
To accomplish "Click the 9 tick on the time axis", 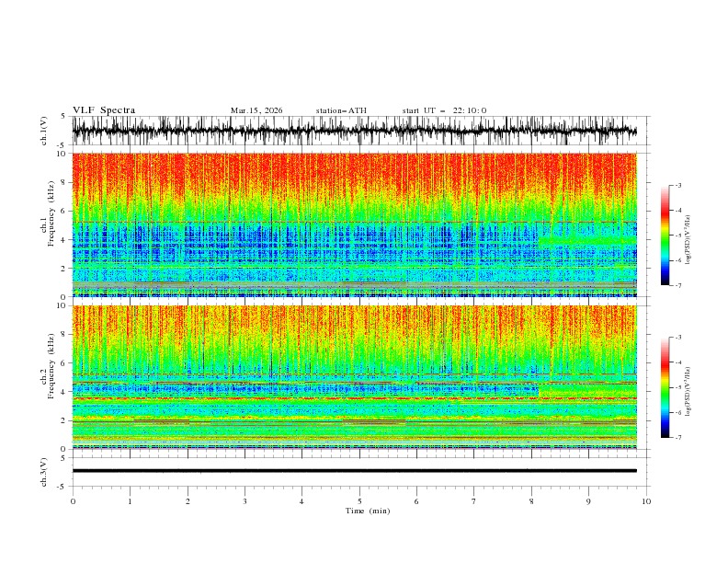I will click(588, 501).
